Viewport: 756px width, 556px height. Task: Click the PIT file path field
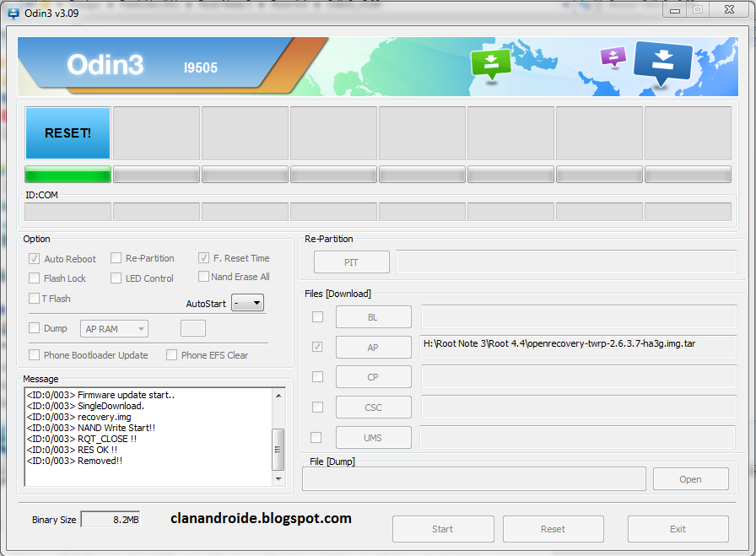click(x=566, y=262)
